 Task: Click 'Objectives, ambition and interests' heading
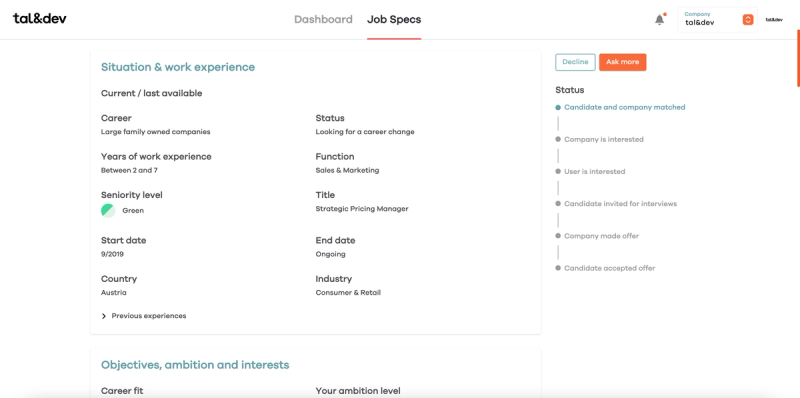point(195,365)
